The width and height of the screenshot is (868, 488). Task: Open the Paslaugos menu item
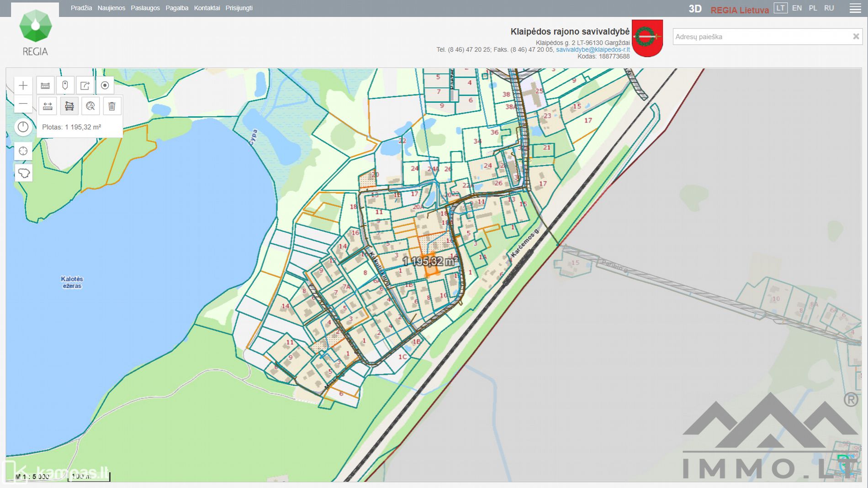point(145,8)
